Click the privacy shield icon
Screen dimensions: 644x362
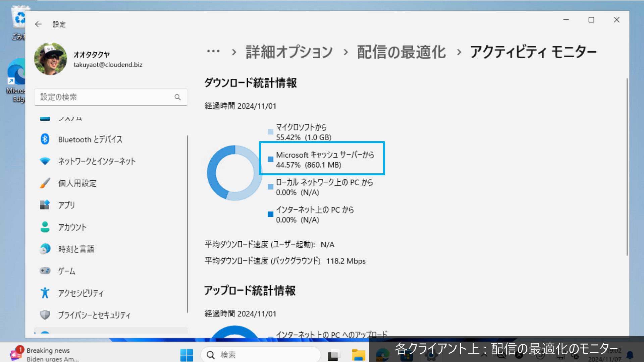(45, 315)
